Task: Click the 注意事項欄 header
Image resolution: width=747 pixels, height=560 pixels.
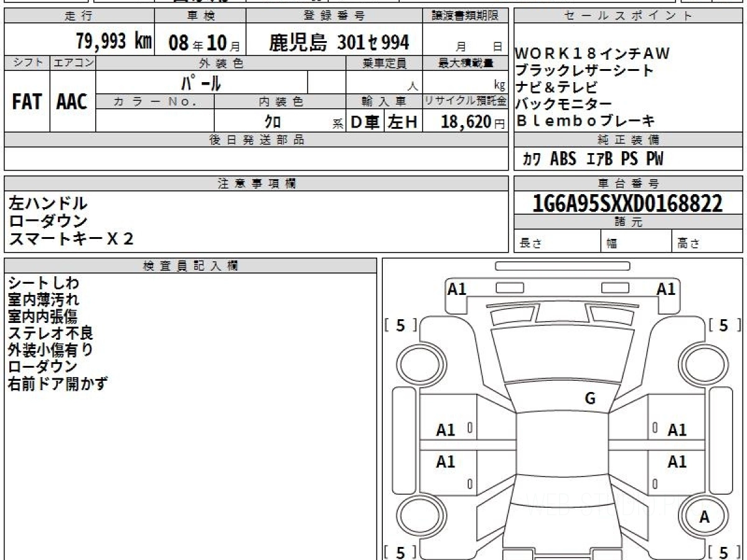Action: coord(256,184)
